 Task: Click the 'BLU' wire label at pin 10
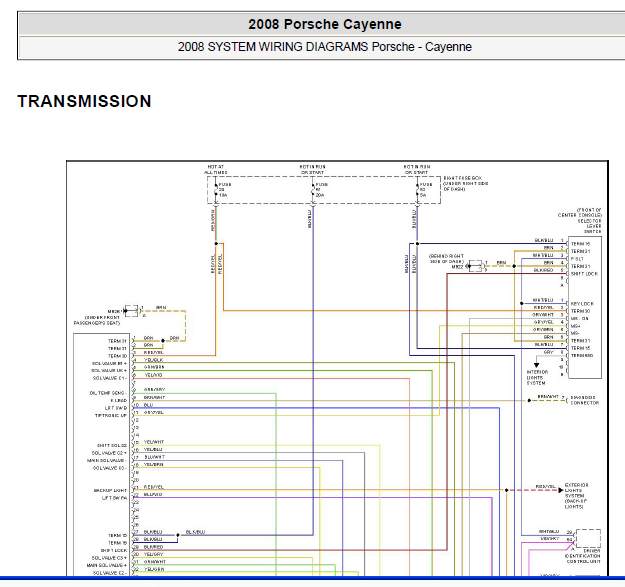[x=148, y=404]
